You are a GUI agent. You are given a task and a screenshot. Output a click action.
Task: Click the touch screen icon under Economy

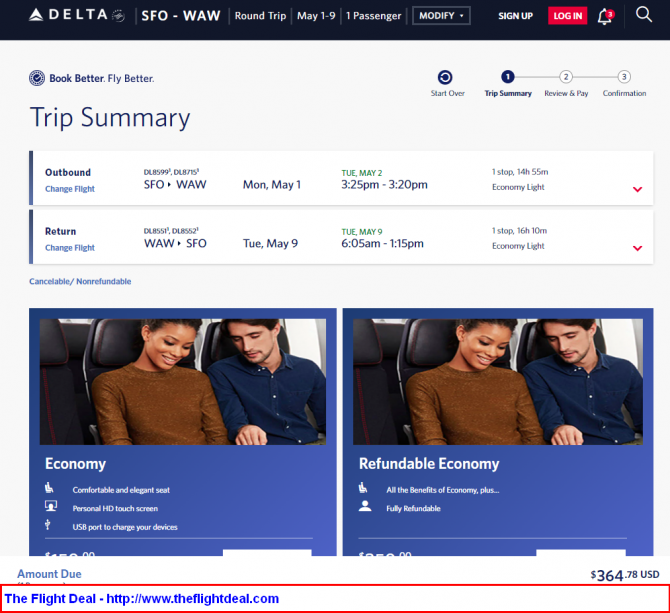click(x=51, y=506)
